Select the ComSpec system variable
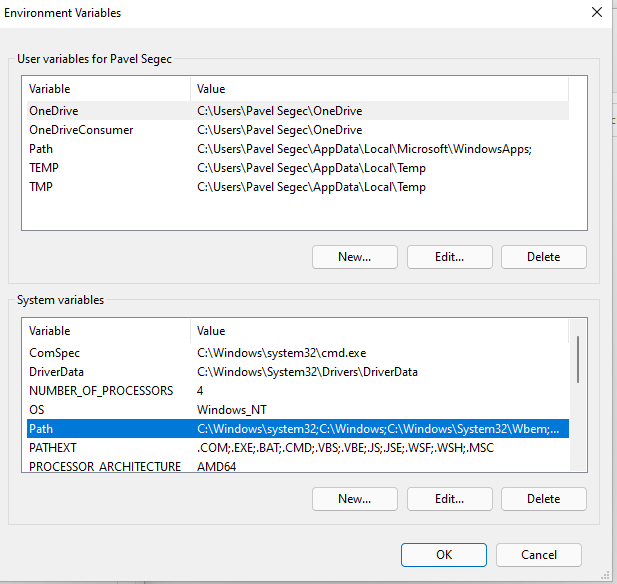 (298, 353)
